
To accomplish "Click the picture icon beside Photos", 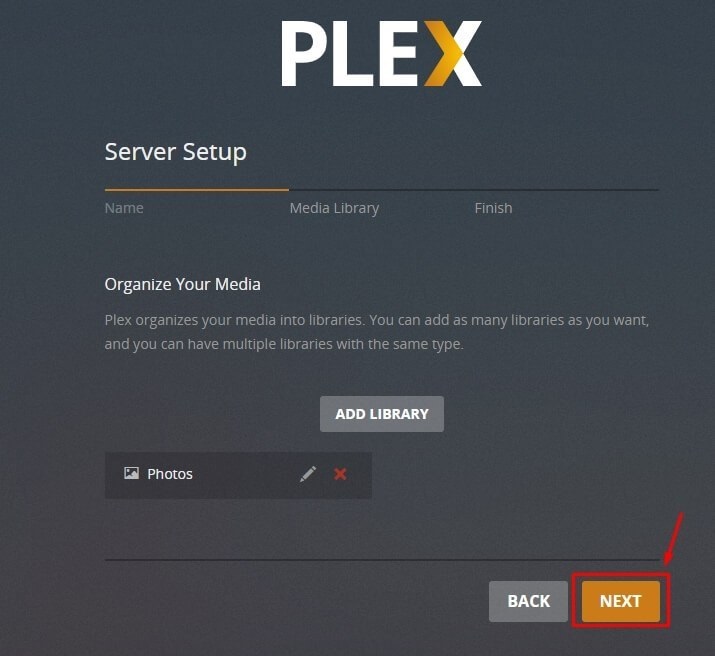I will (131, 473).
